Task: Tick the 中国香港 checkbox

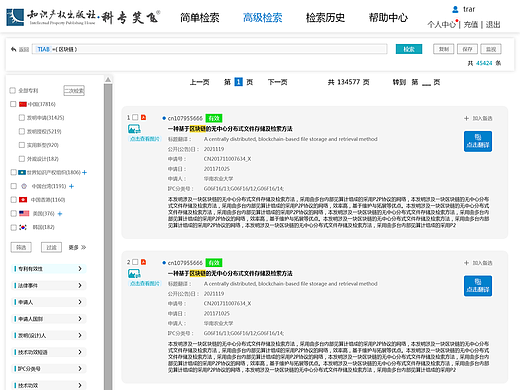Action: pyautogui.click(x=13, y=199)
